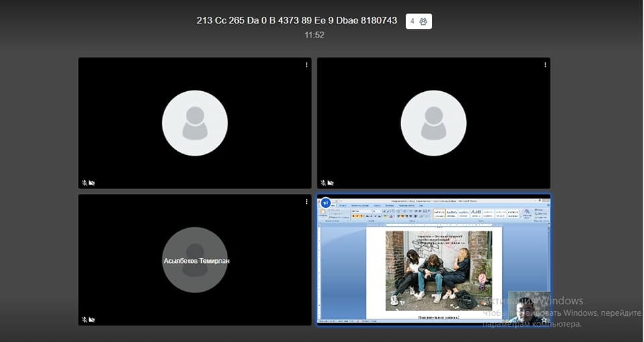The image size is (644, 342).
Task: Click the shared screen street photo
Action: point(439,271)
